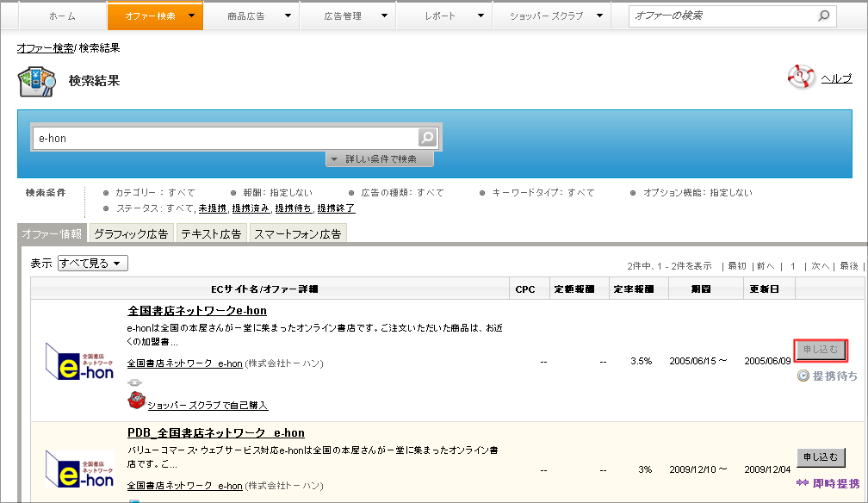The width and height of the screenshot is (868, 503).
Task: Open ショッパーズクラブで自己購入 link
Action: pos(208,406)
